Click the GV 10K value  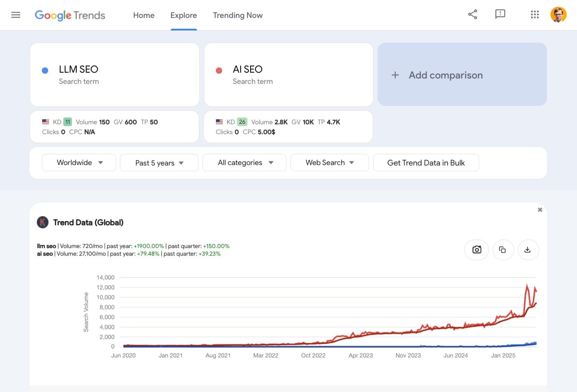[308, 122]
